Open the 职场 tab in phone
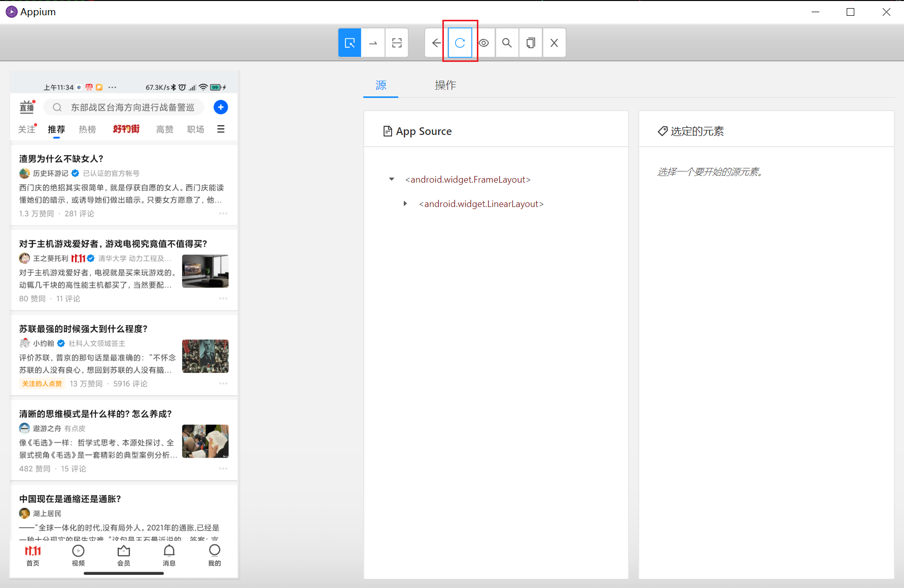 195,129
